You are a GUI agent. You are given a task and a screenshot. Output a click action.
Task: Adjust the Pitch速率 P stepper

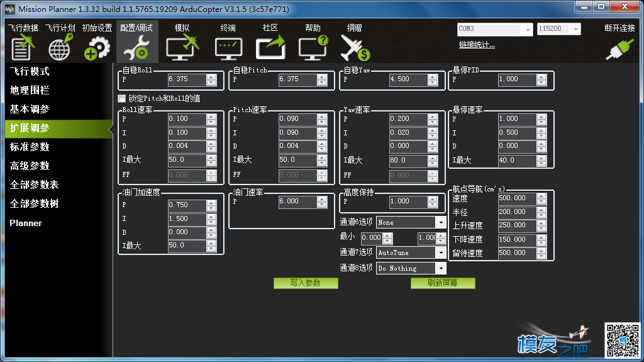click(x=322, y=119)
